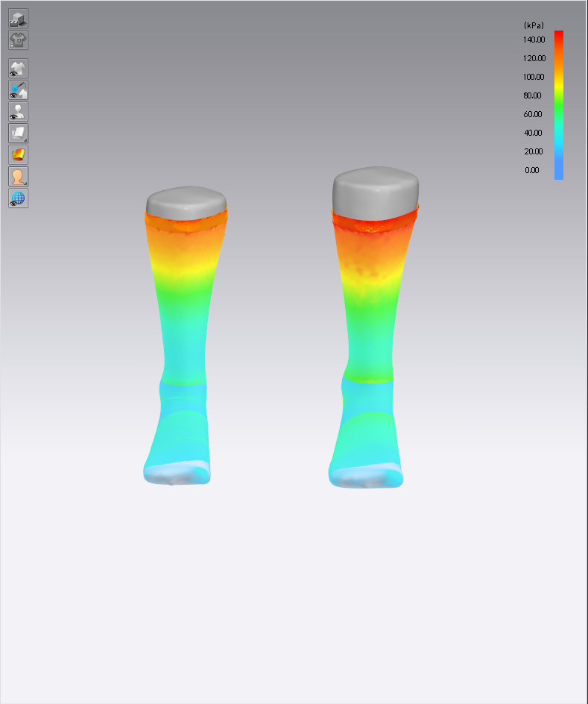Click the pale toe of left sock
This screenshot has height=704, width=588.
(x=177, y=472)
